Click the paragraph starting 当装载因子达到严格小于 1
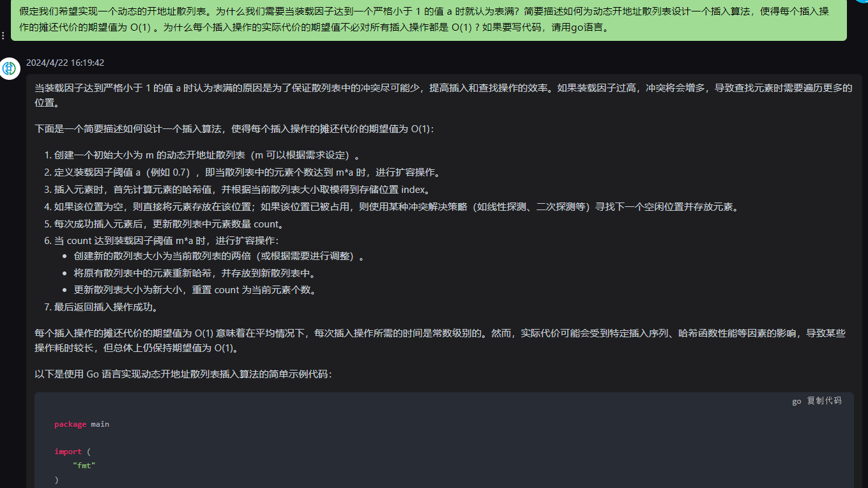This screenshot has width=868, height=488. point(443,95)
